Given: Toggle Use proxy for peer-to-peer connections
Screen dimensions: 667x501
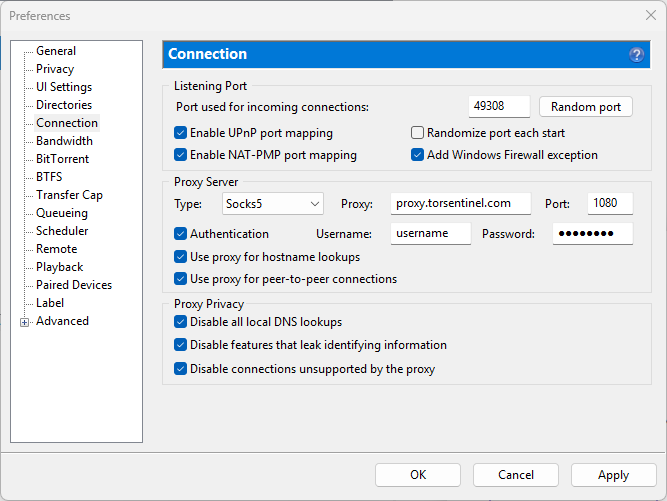Looking at the screenshot, I should (x=180, y=279).
